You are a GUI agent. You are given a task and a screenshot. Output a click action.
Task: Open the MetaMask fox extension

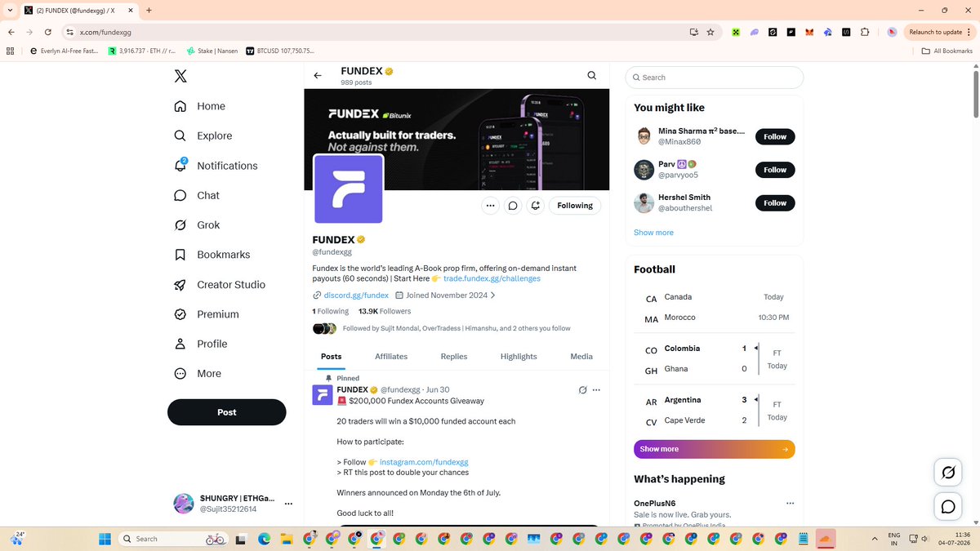[x=809, y=32]
